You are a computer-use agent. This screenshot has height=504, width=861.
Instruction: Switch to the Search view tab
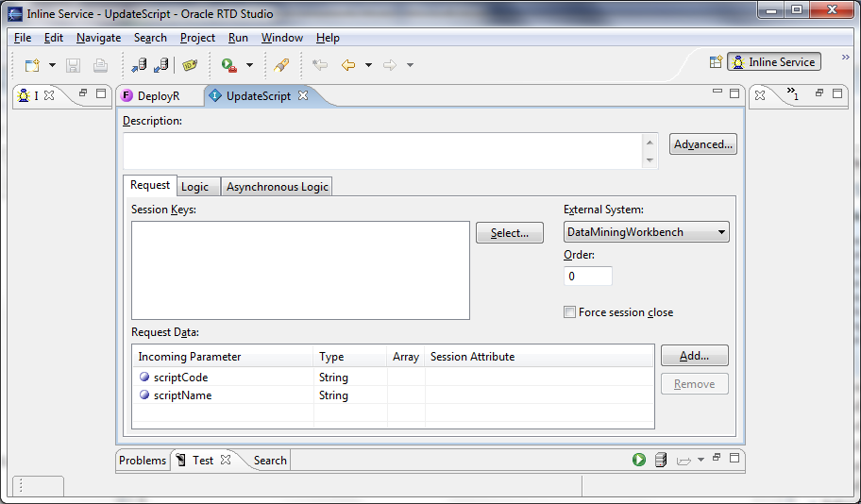tap(270, 461)
